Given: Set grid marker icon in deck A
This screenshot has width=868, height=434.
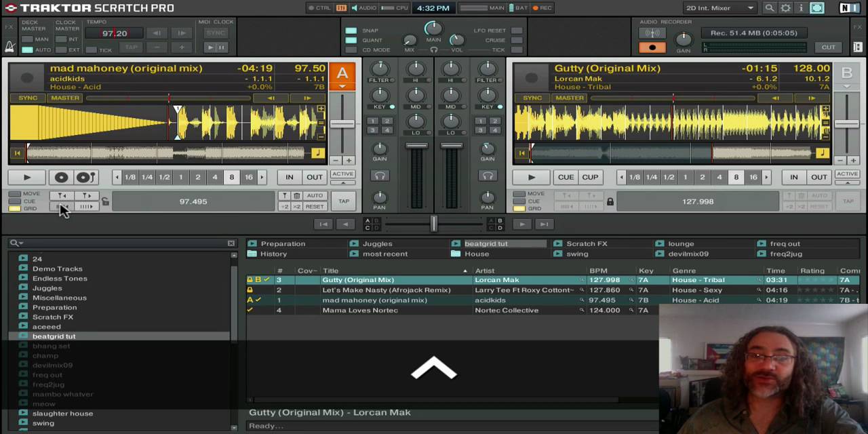Looking at the screenshot, I should pyautogui.click(x=284, y=196).
